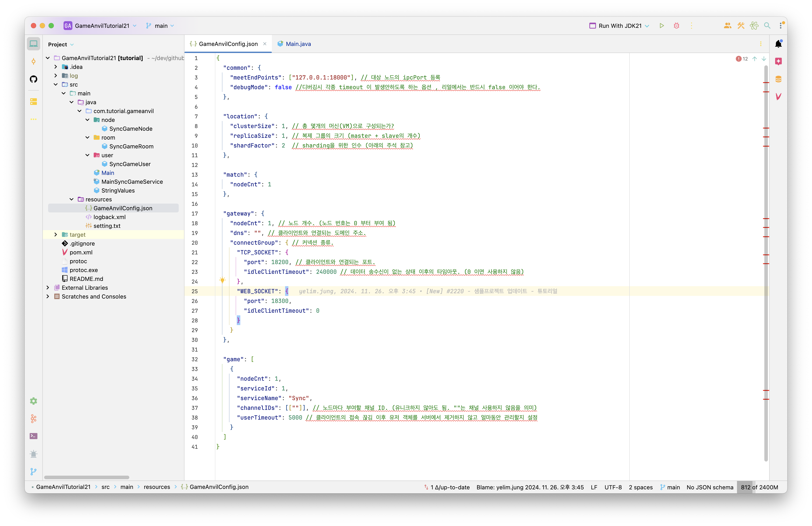Open IDE main settings menu icon

tap(781, 26)
